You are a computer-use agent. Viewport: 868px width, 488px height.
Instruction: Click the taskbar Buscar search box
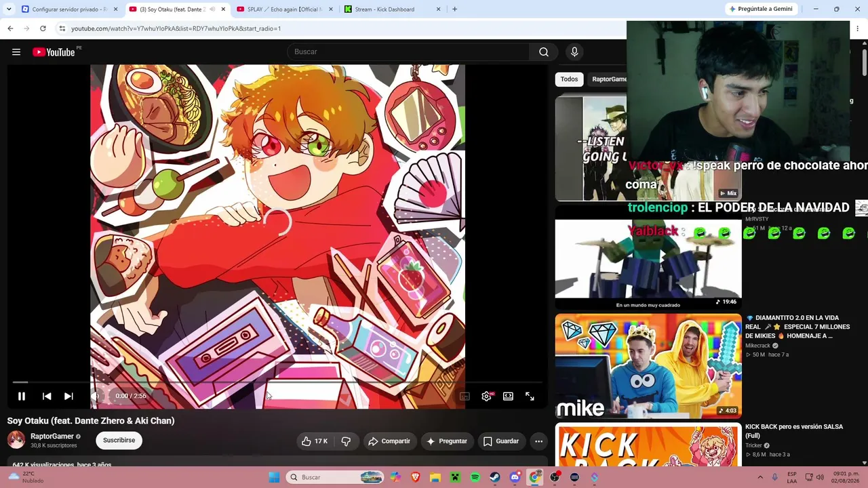[x=335, y=477]
